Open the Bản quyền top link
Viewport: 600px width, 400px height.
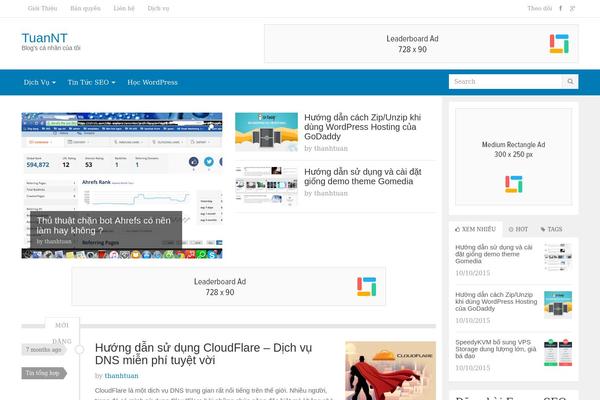[85, 8]
